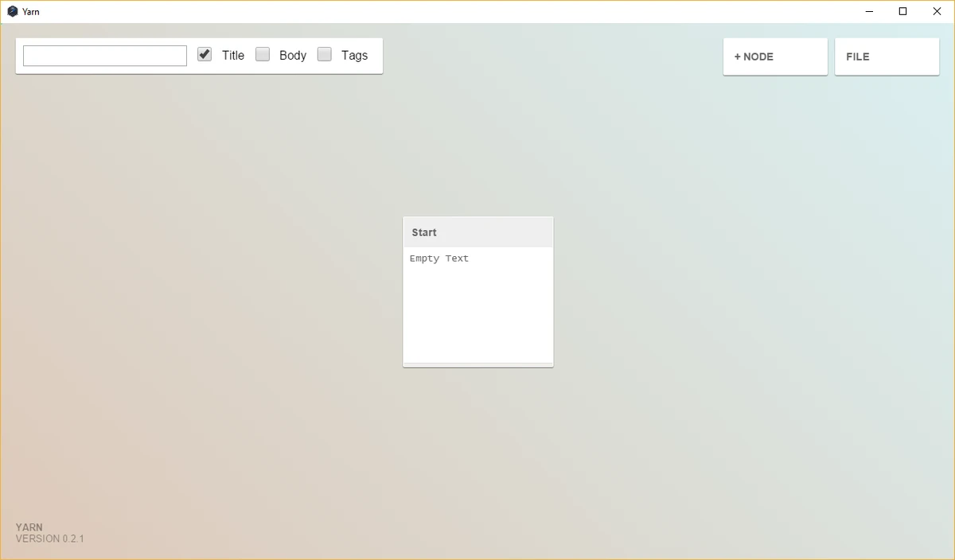Close the Yarn window
Screen dimensions: 955x560
937,11
